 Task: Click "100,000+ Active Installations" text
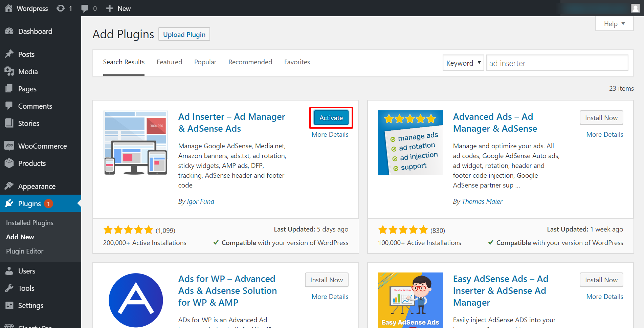click(420, 243)
